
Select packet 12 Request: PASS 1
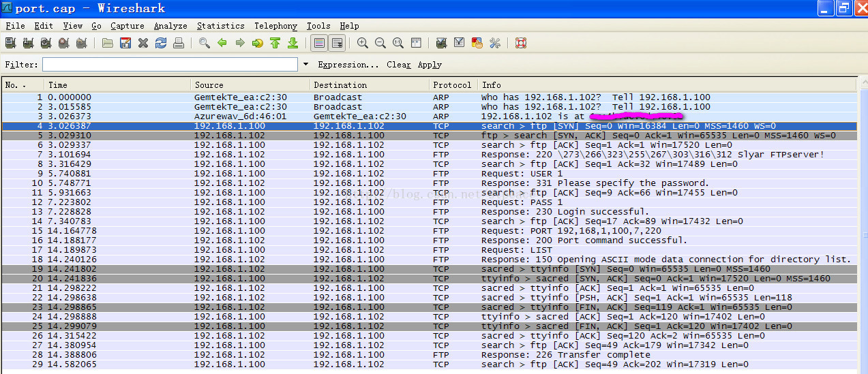[429, 202]
